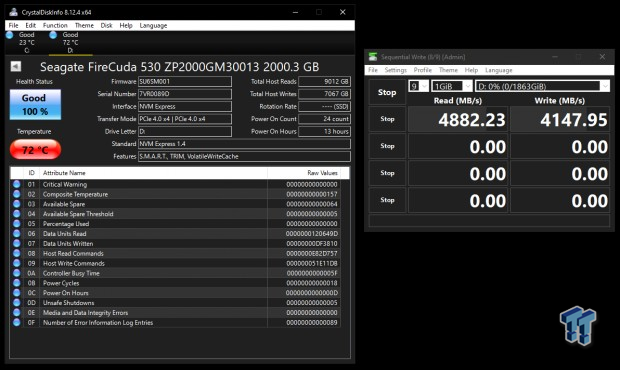Open test count dropdown showing 9
The image size is (620, 370).
pos(418,86)
